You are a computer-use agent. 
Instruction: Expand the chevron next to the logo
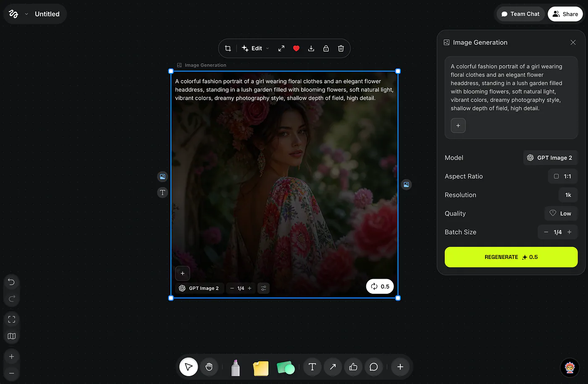26,14
